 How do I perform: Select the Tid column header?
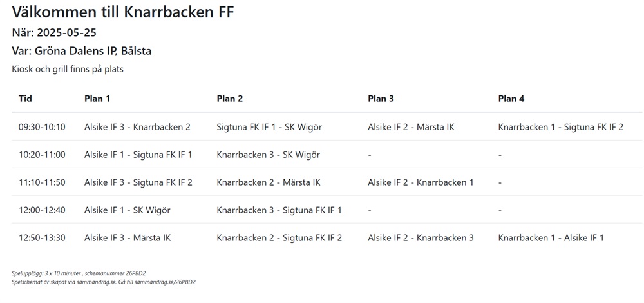26,99
